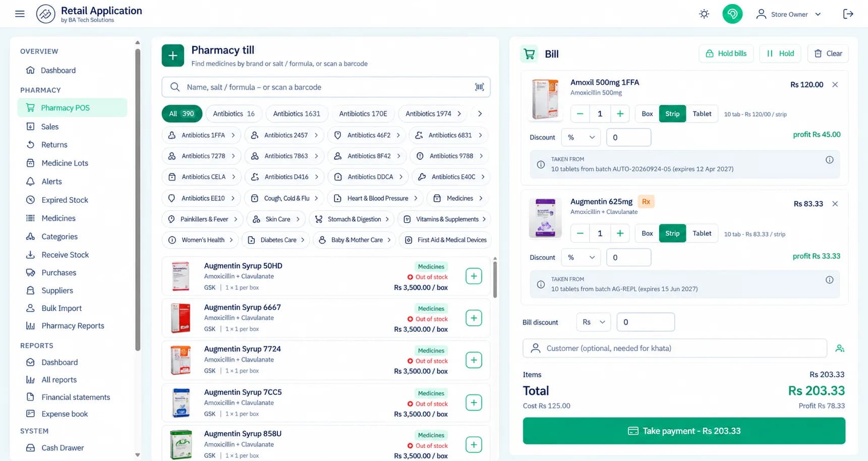This screenshot has height=461, width=868.
Task: Select Box unit for Amoxil
Action: [x=647, y=114]
